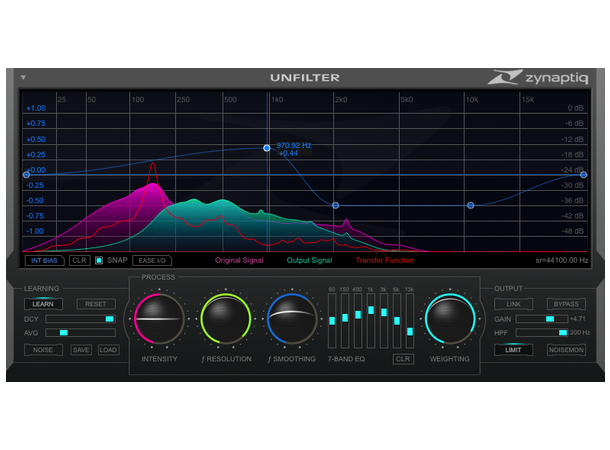Toggle the SNAP checkbox
The width and height of the screenshot is (610, 450).
[99, 260]
